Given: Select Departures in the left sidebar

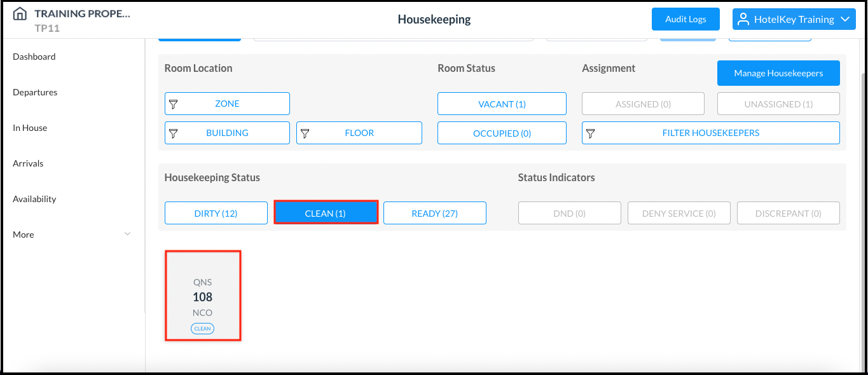Looking at the screenshot, I should [35, 92].
